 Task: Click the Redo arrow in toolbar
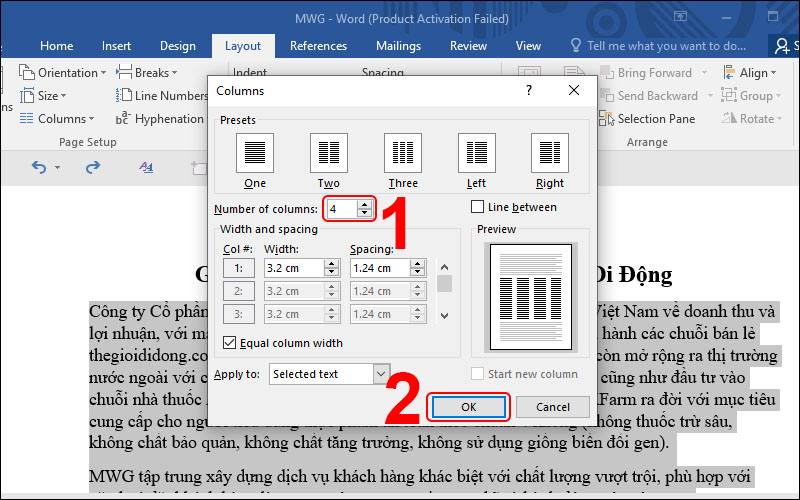point(92,167)
